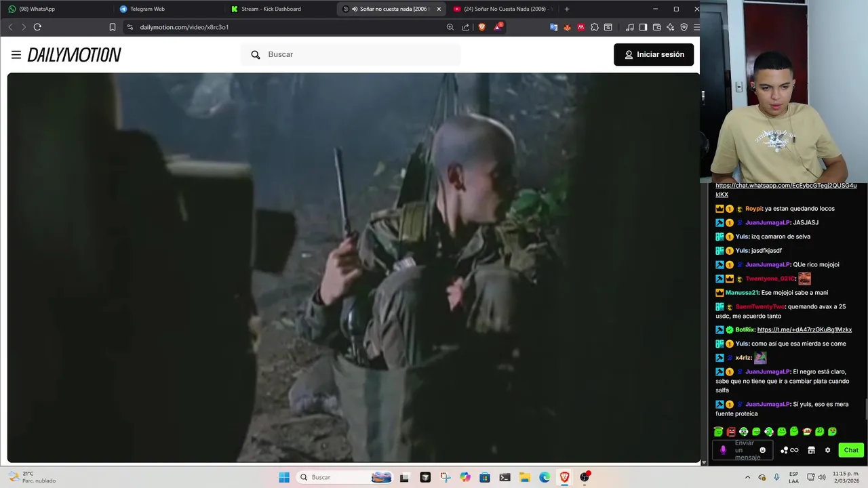Image resolution: width=868 pixels, height=488 pixels.
Task: Open the Terminal from taskbar
Action: point(505,477)
